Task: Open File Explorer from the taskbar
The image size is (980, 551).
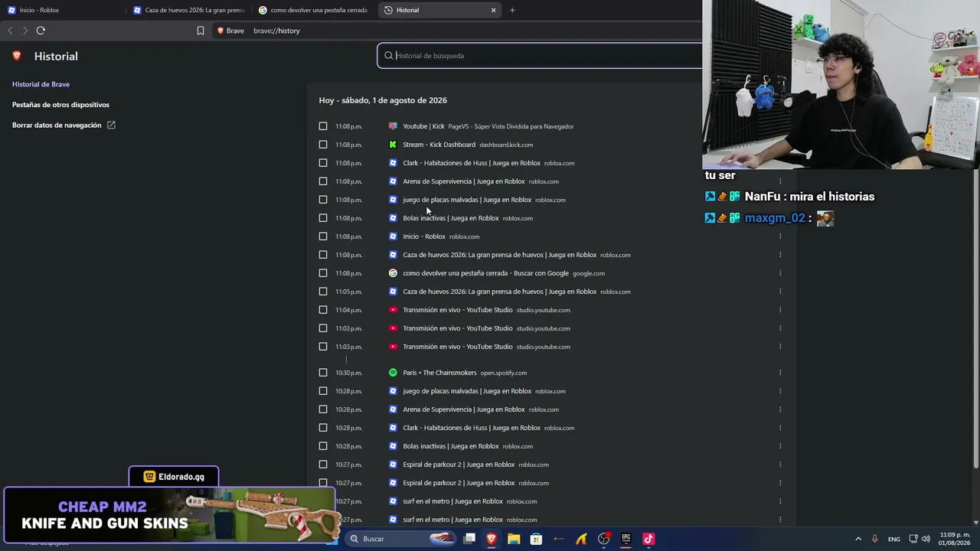Action: coord(514,539)
